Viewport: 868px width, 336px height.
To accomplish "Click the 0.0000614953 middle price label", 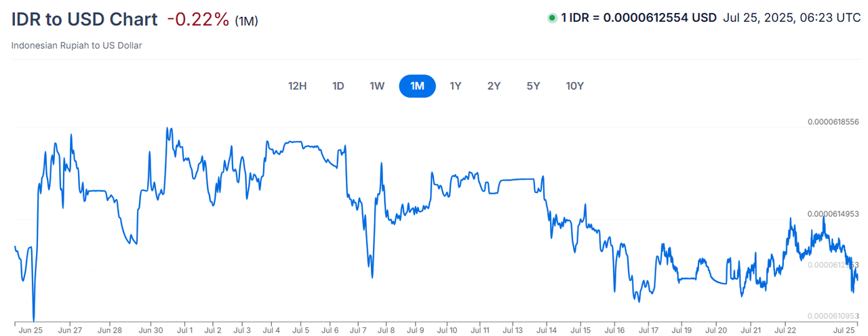I will [833, 214].
